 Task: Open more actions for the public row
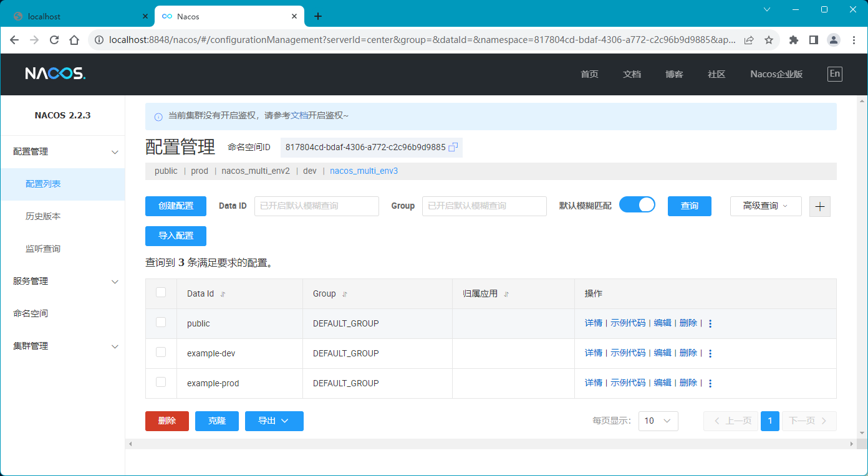click(710, 324)
